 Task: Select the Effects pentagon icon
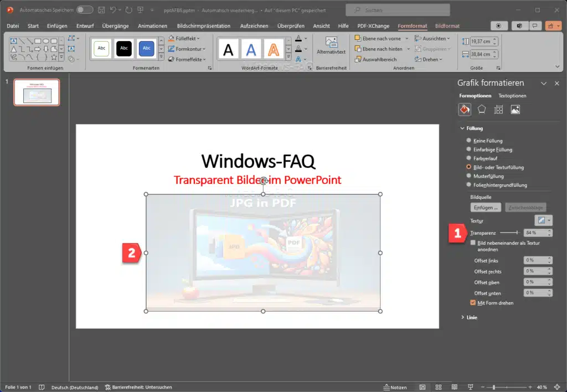click(482, 110)
